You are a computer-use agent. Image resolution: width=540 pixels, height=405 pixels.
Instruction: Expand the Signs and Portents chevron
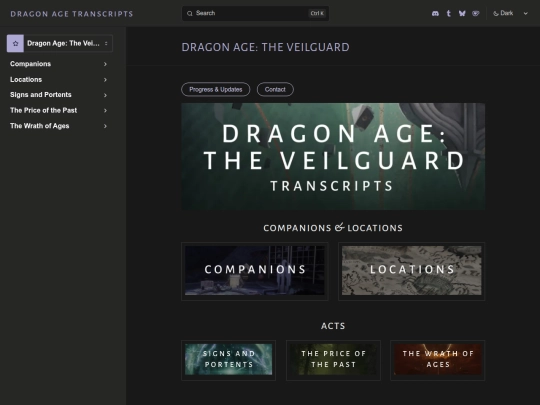(105, 95)
